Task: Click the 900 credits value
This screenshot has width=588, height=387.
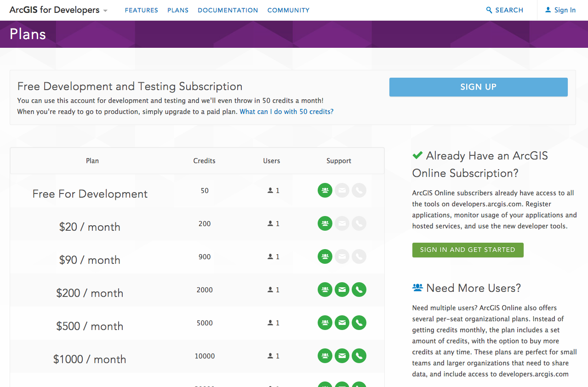Action: [205, 256]
